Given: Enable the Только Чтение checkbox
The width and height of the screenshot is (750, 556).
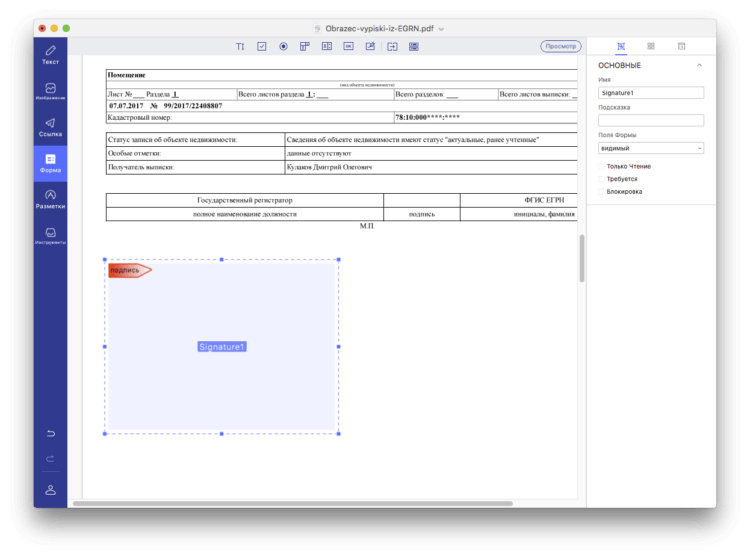Looking at the screenshot, I should 601,167.
